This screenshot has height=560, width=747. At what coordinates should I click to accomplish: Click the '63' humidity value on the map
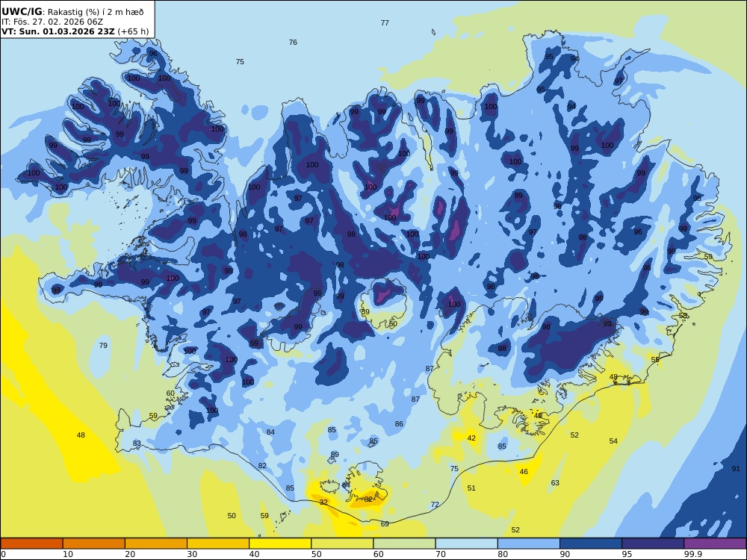555,483
